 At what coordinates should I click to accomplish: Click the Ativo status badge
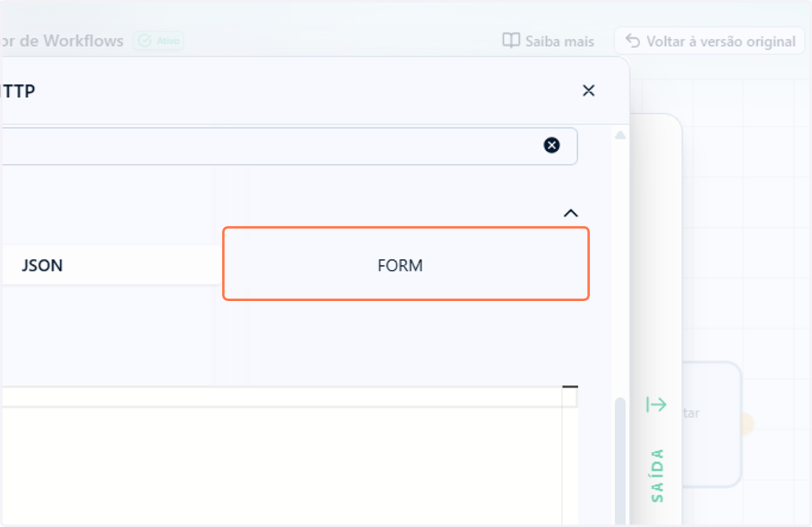pyautogui.click(x=158, y=41)
